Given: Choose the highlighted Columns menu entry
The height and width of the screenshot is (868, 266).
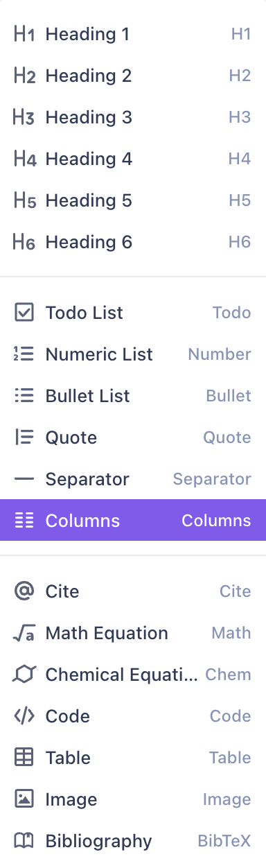Looking at the screenshot, I should point(133,521).
